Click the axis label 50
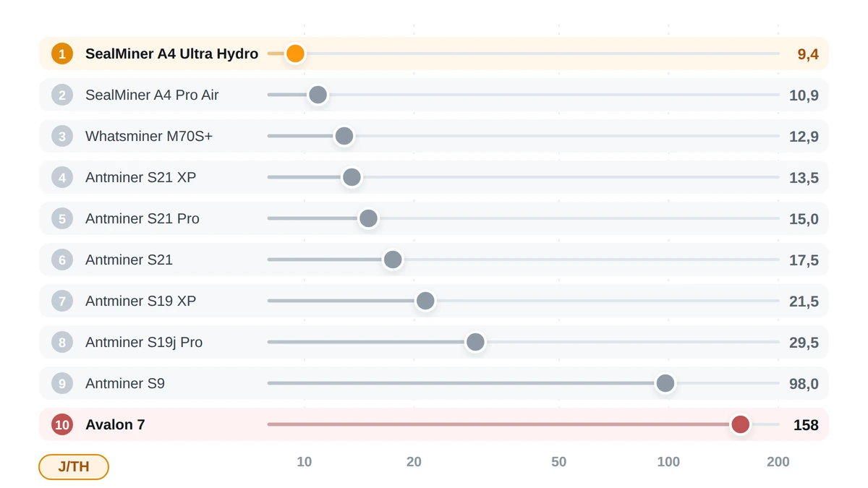This screenshot has height=488, width=868. click(558, 462)
